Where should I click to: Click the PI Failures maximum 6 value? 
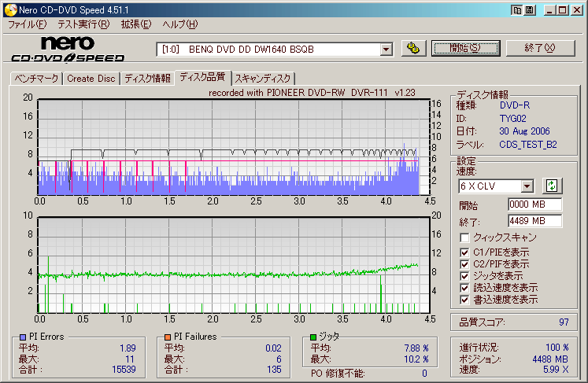click(279, 359)
